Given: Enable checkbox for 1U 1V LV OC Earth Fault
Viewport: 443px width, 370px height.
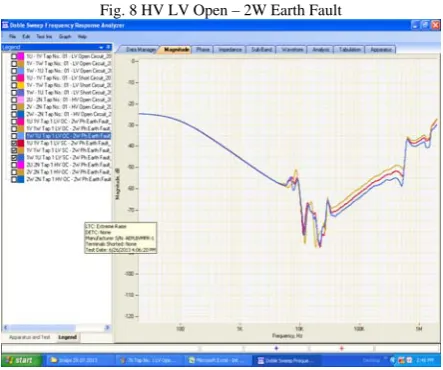Looking at the screenshot, I should click(14, 121).
